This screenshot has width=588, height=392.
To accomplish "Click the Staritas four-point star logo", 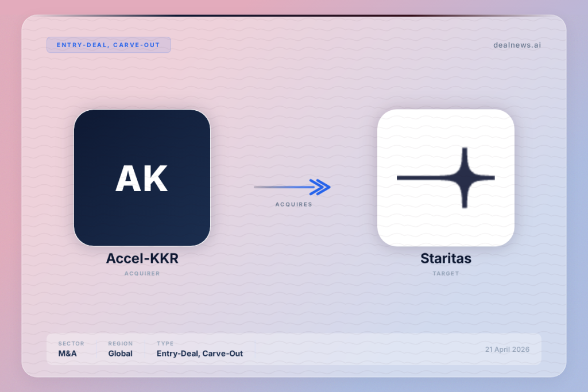I will tap(446, 177).
